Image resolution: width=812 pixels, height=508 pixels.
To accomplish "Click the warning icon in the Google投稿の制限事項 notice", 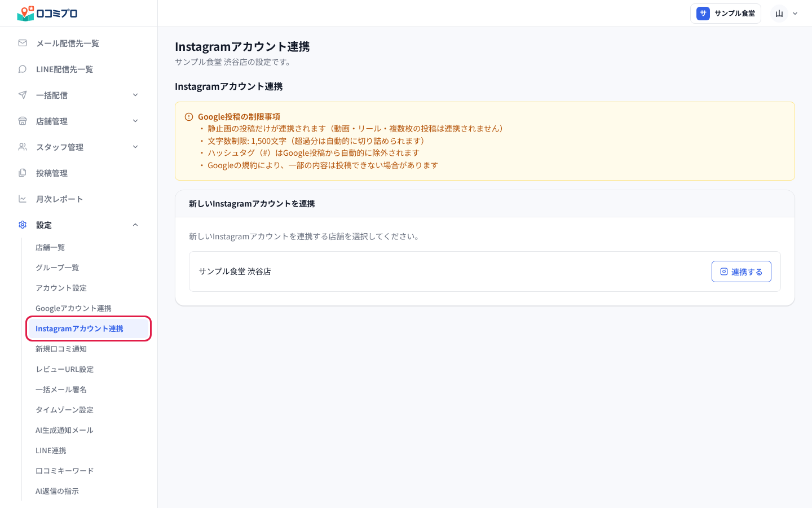I will [189, 117].
